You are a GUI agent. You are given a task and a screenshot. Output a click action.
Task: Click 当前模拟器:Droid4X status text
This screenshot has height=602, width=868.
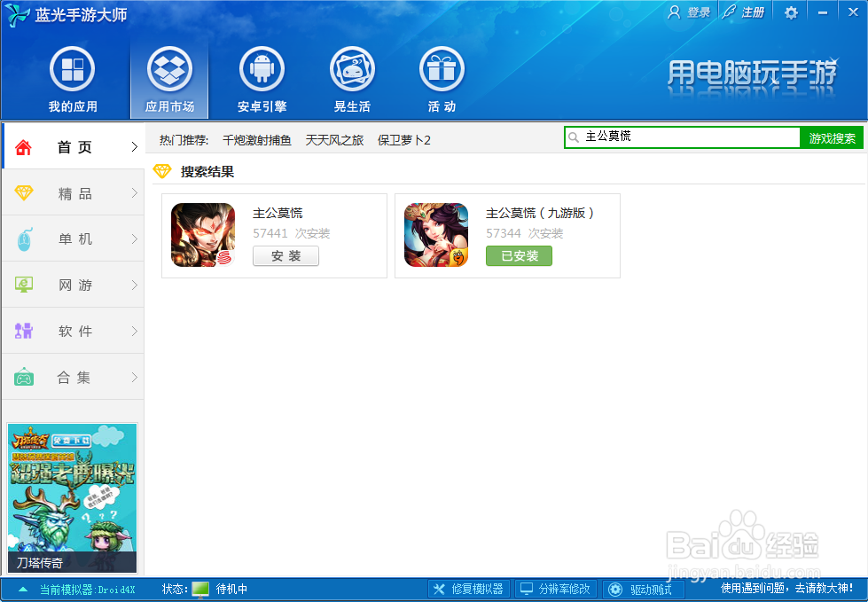(x=88, y=590)
